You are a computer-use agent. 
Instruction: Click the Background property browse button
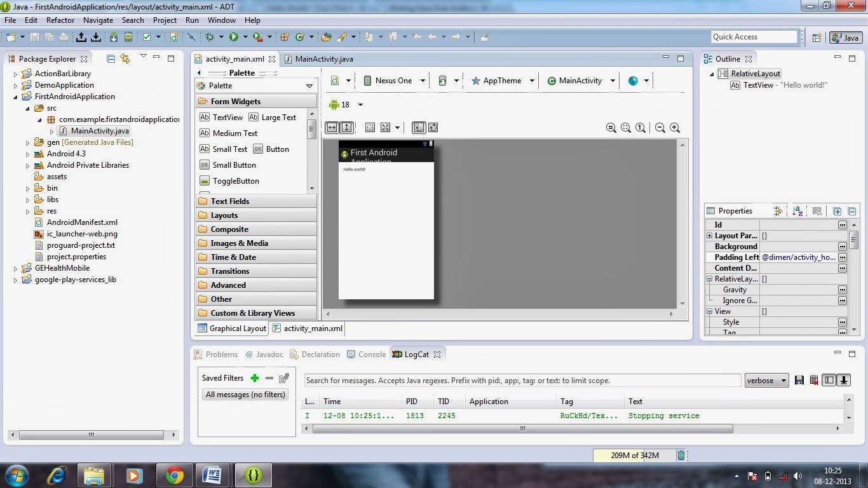point(842,247)
